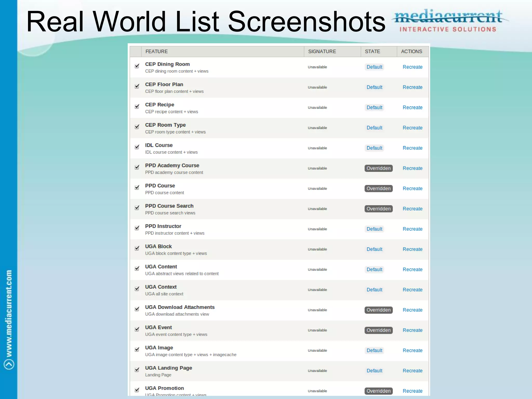Select the "PPD Academy Course" feature name
This screenshot has width=532, height=399.
tap(172, 165)
